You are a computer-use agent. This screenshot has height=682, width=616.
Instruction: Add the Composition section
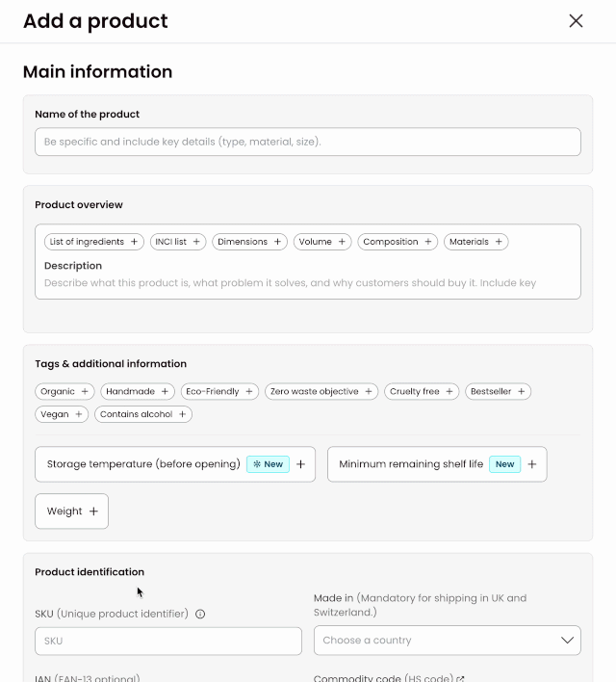tap(397, 242)
